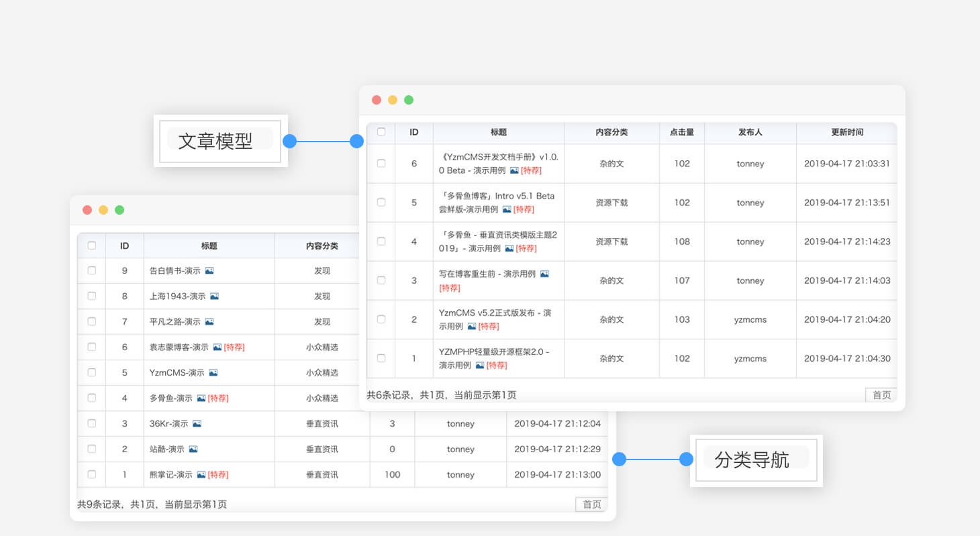Click 首页 button in back window

pos(591,504)
